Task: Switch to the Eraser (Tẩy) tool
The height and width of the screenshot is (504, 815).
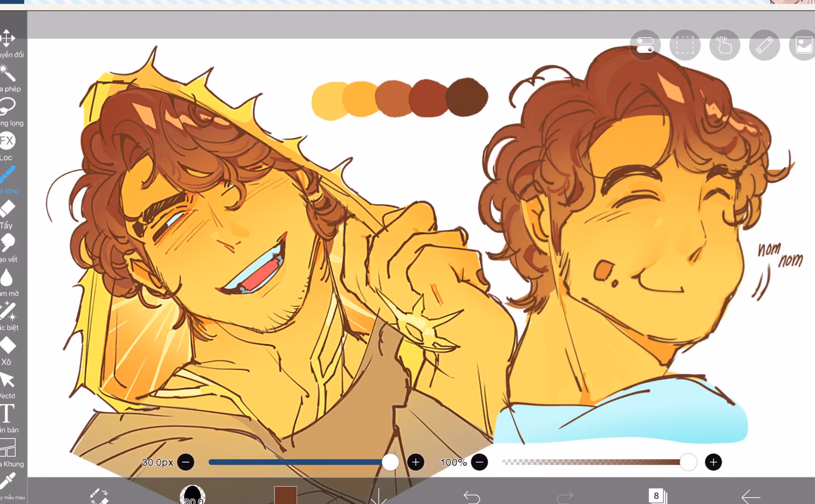Action: point(7,209)
